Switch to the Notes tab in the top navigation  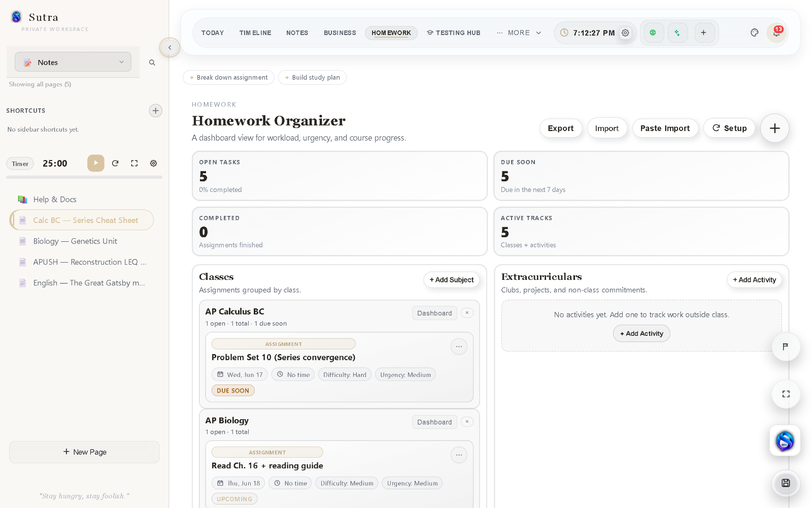pos(297,33)
